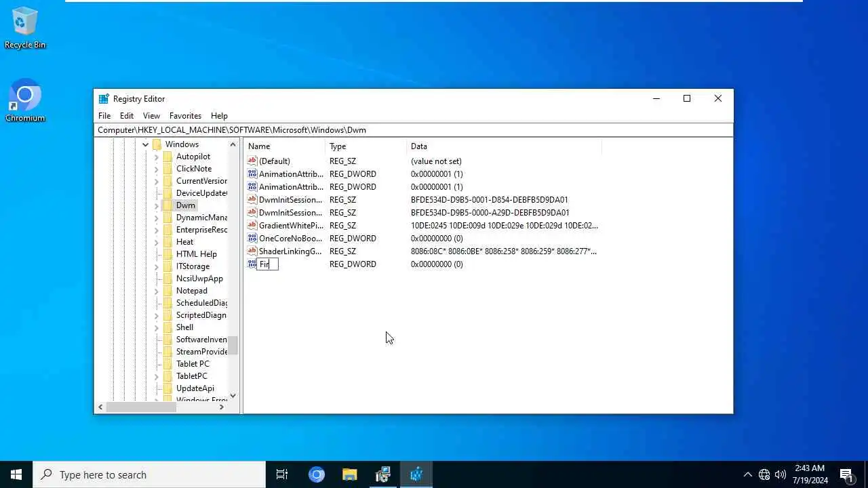Click the tree vertical scrollbar thumb
Screen dimensions: 868x488
[x=233, y=346]
